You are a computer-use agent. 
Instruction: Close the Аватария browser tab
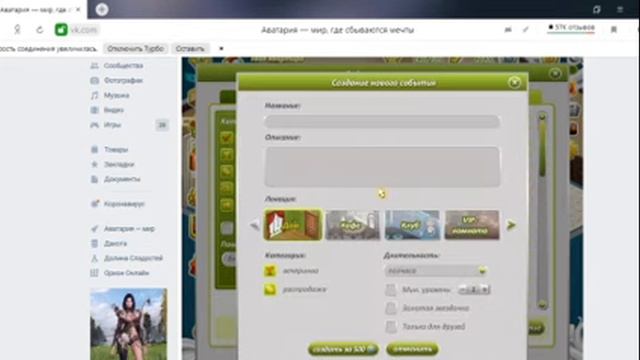(78, 9)
